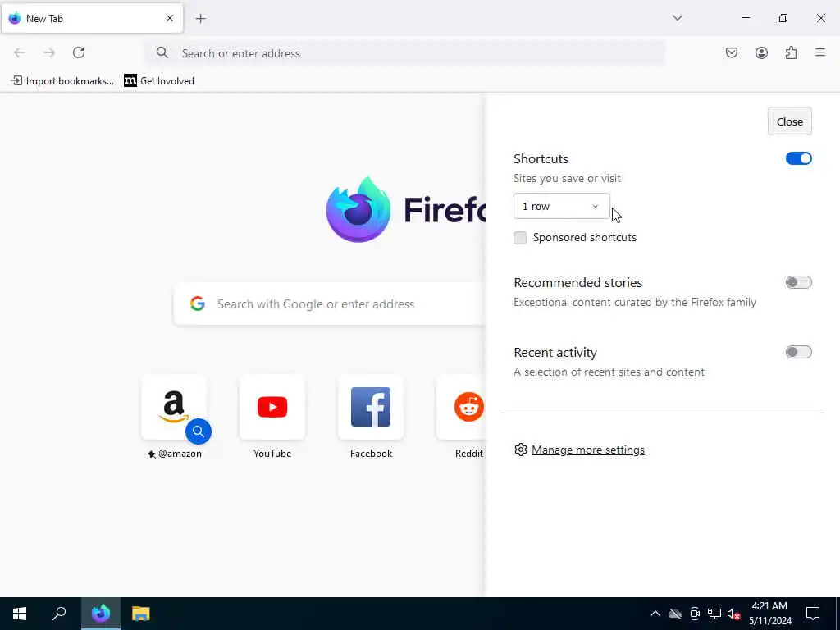The width and height of the screenshot is (840, 630).
Task: Open Get Involved bookmark
Action: click(159, 81)
